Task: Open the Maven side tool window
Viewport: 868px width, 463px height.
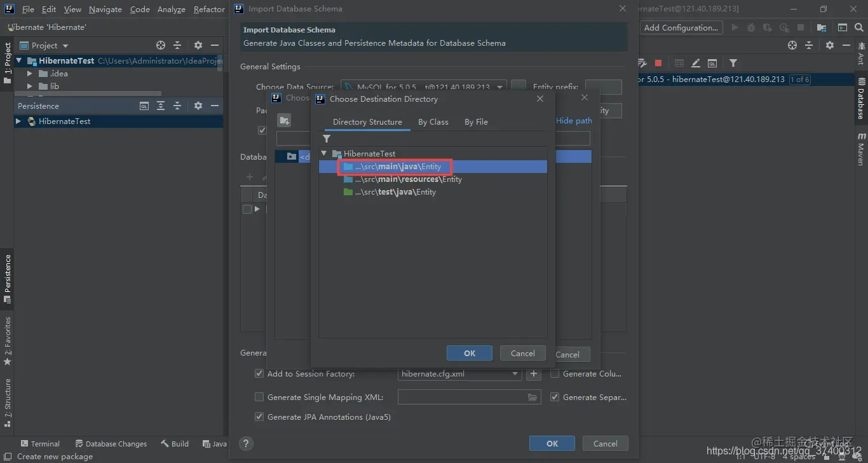Action: point(862,149)
